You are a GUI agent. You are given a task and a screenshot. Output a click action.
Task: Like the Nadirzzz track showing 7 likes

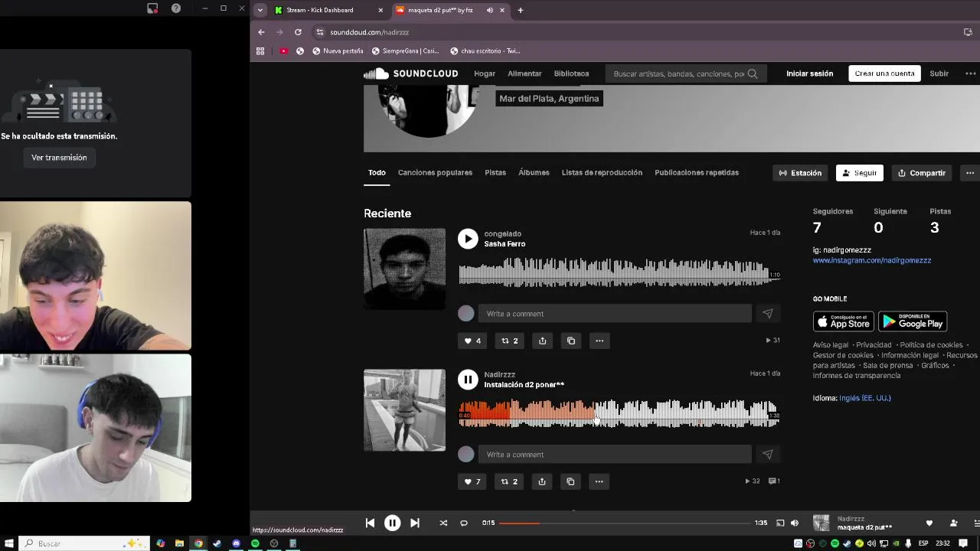472,481
